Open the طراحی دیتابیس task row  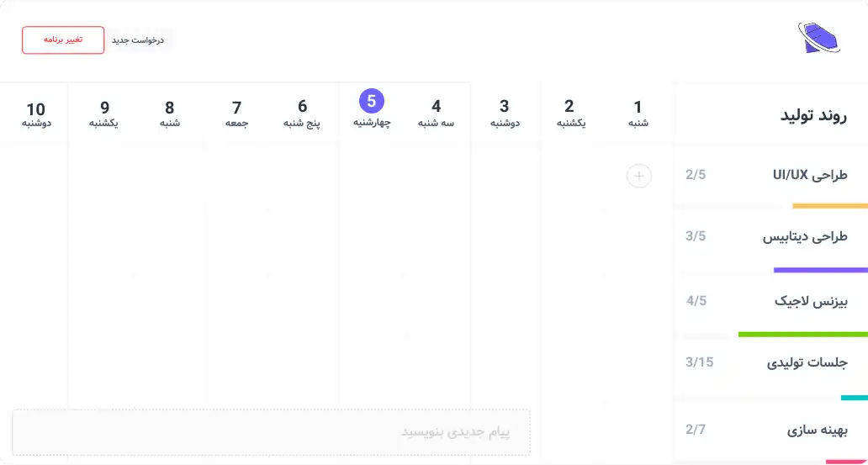[770, 236]
